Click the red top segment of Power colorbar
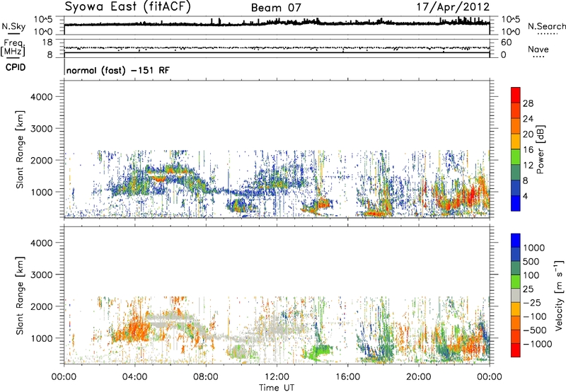Screen dimensions: 566x392 click(x=516, y=96)
